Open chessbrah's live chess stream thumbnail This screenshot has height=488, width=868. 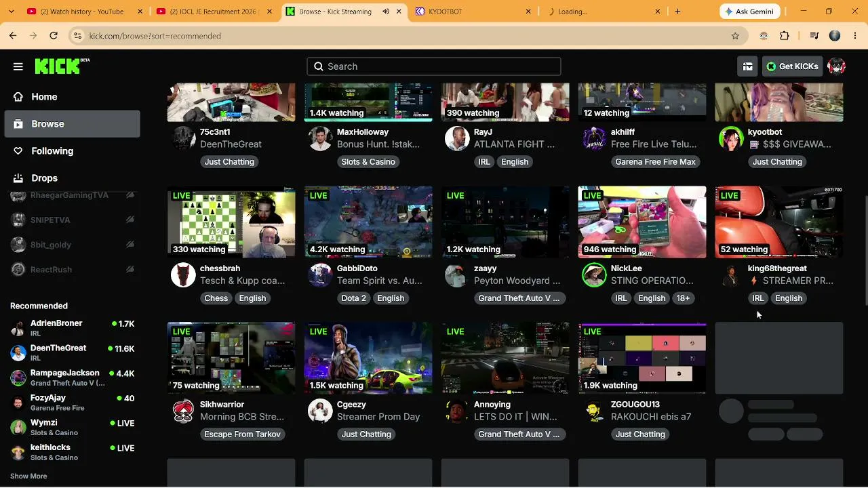point(231,222)
